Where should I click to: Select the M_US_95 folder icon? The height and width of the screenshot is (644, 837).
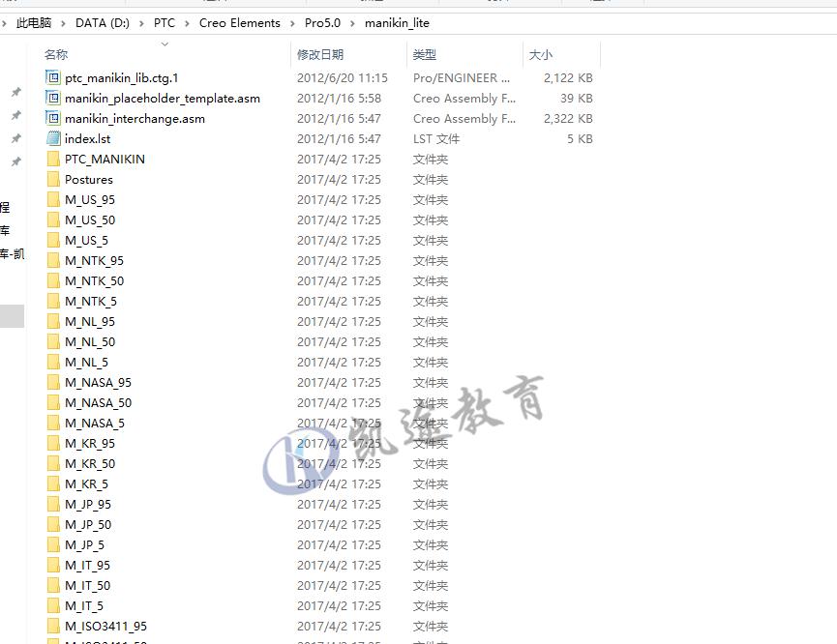(53, 199)
